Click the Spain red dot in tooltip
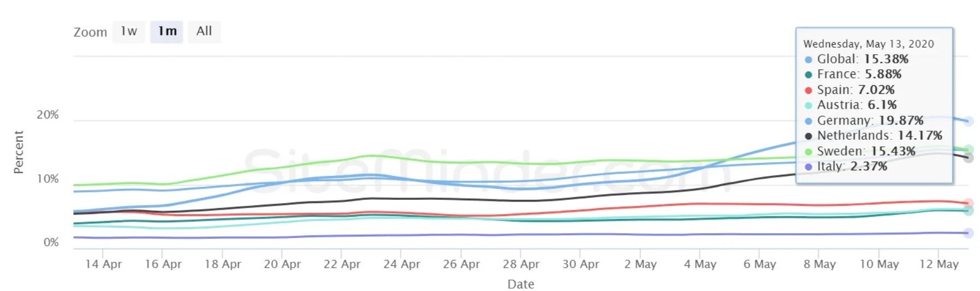The height and width of the screenshot is (291, 980). [x=809, y=90]
